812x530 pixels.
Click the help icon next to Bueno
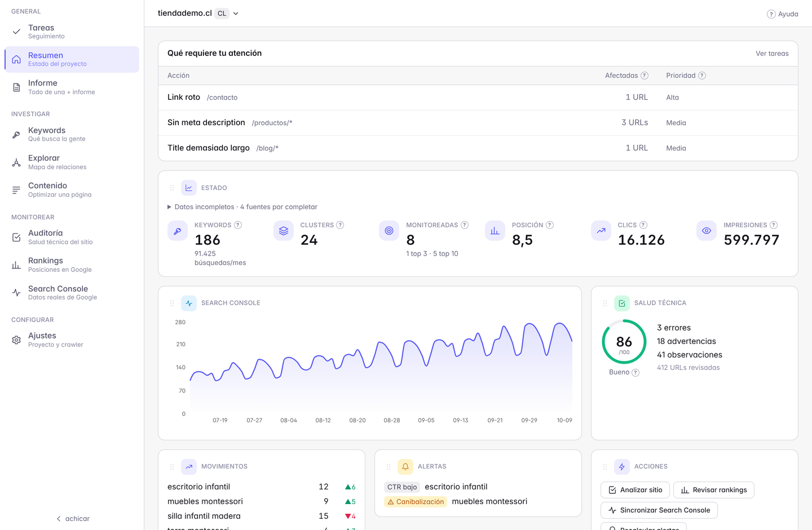click(636, 373)
